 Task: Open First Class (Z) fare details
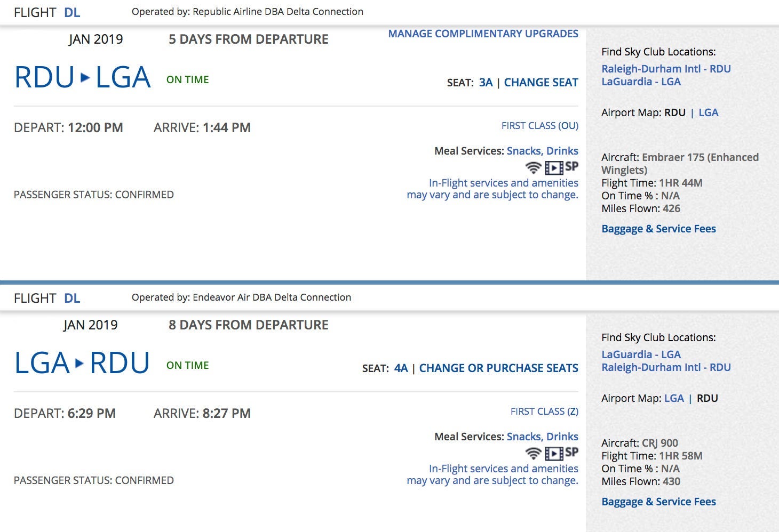544,412
